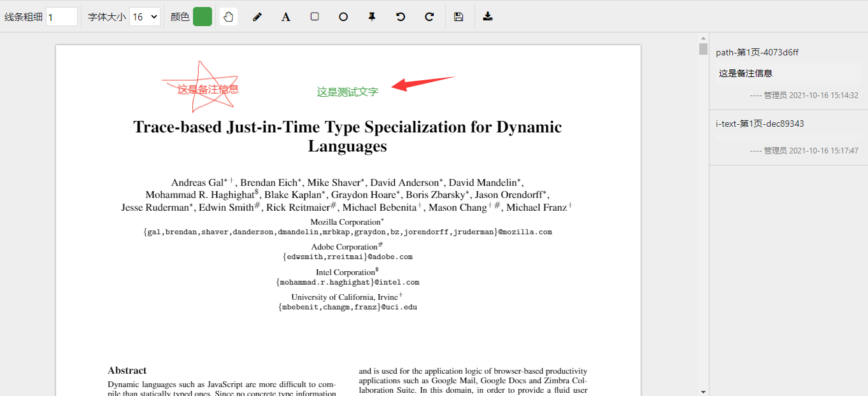Viewport: 868px width, 396px height.
Task: Click timestamp 2021-10-16 15:17:47
Action: pos(823,151)
